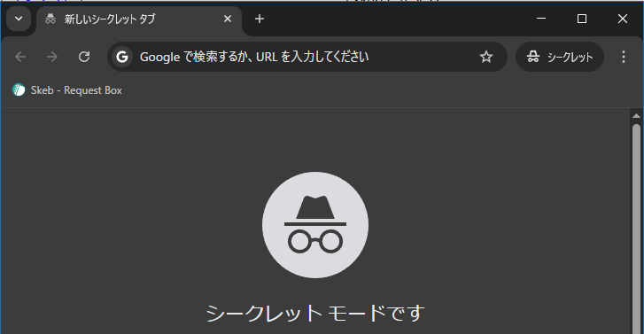Click the Google G icon in address bar
Image resolution: width=644 pixels, height=334 pixels.
tap(122, 57)
